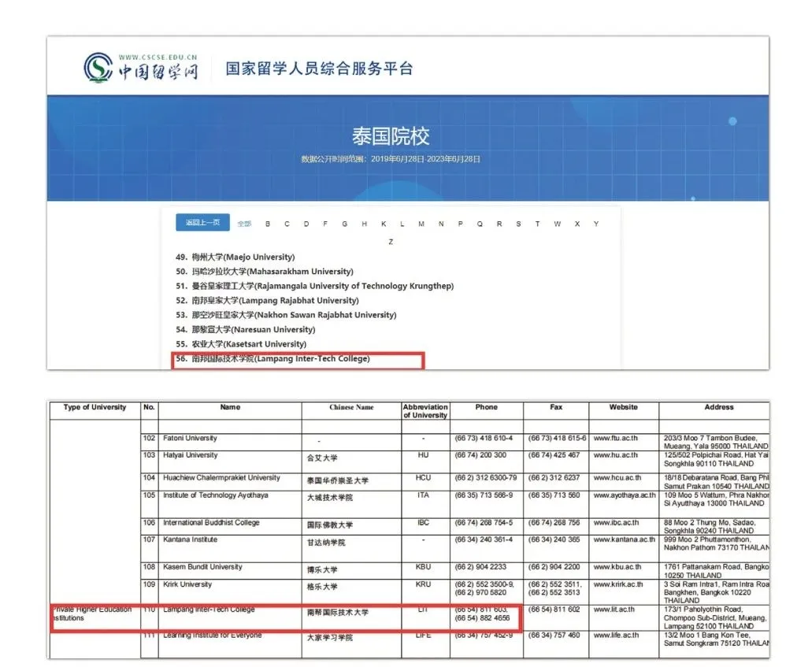
Task: Filter universities by letter K
Action: pos(384,224)
